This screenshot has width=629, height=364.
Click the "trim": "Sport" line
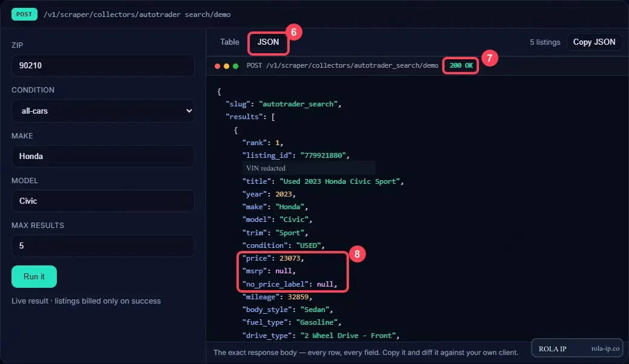275,233
